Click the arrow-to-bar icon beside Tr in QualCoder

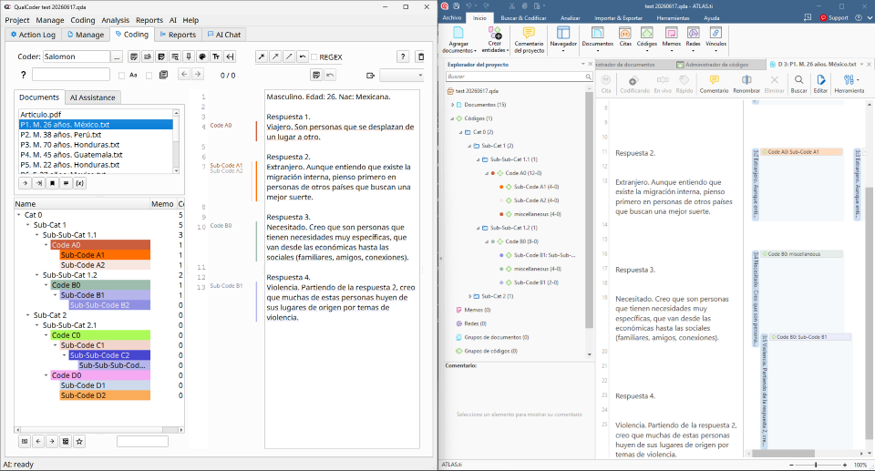230,56
